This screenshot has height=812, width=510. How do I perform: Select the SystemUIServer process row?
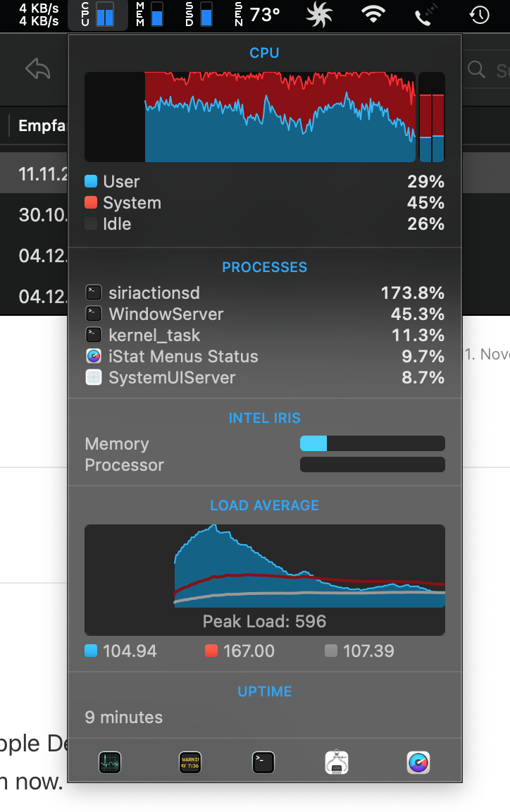[265, 378]
